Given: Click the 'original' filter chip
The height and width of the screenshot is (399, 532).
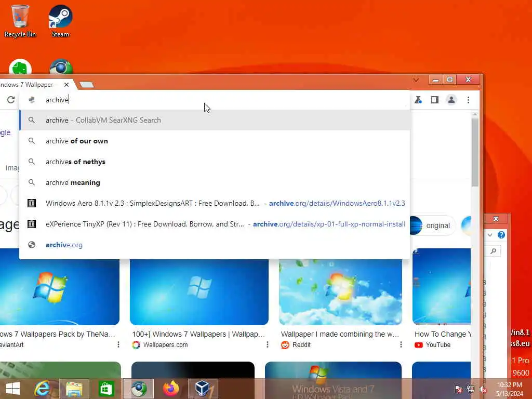Looking at the screenshot, I should click(x=432, y=225).
